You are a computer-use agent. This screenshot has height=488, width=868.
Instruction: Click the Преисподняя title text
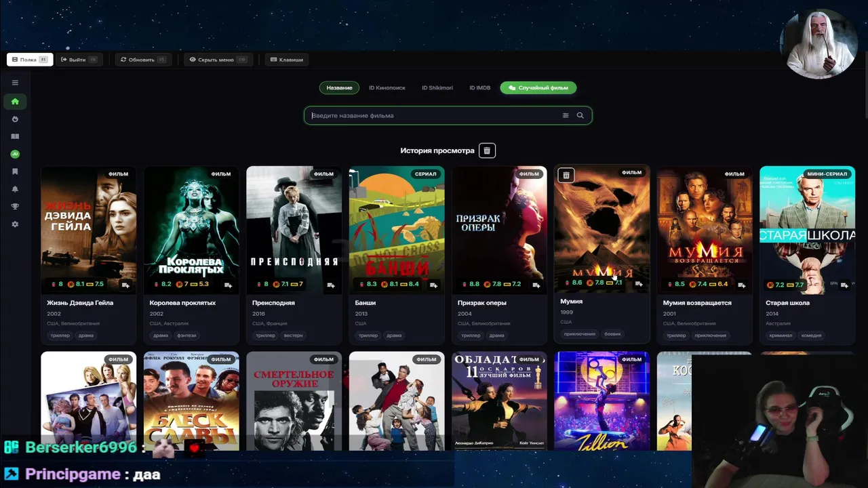(273, 303)
